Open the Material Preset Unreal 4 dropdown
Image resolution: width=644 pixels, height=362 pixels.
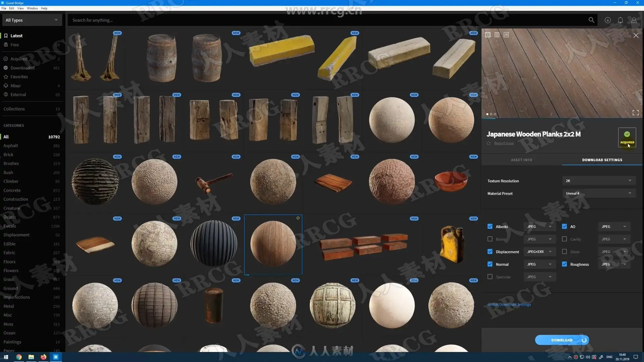pyautogui.click(x=599, y=193)
